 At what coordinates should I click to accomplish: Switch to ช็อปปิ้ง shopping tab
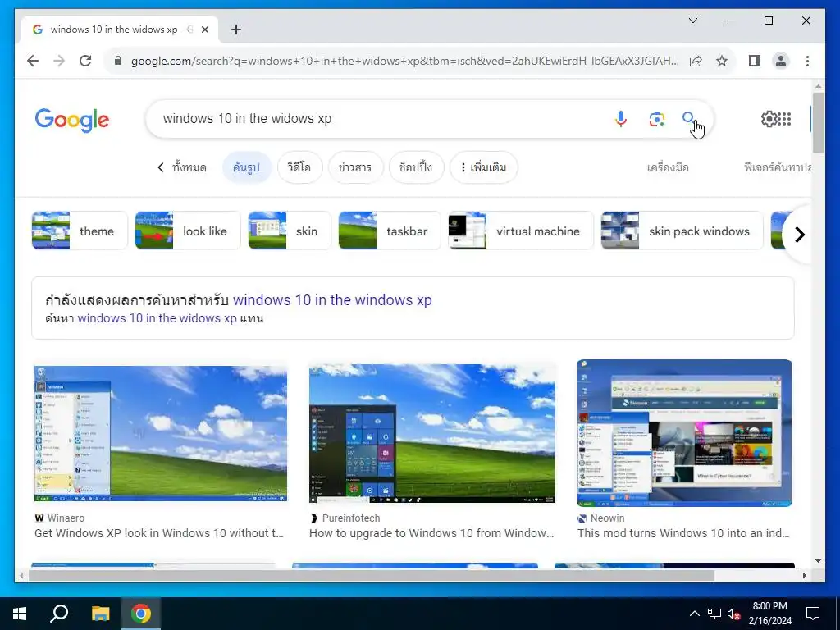click(x=416, y=167)
